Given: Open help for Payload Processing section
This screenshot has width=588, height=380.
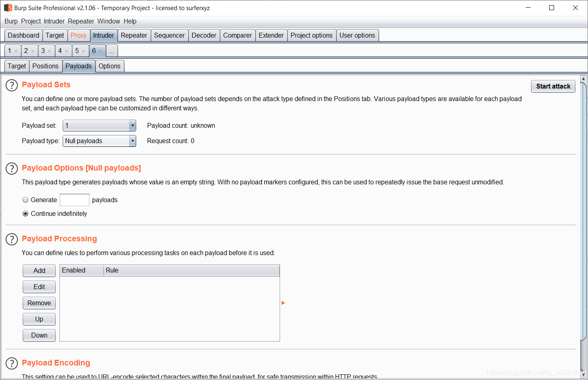Looking at the screenshot, I should click(12, 239).
